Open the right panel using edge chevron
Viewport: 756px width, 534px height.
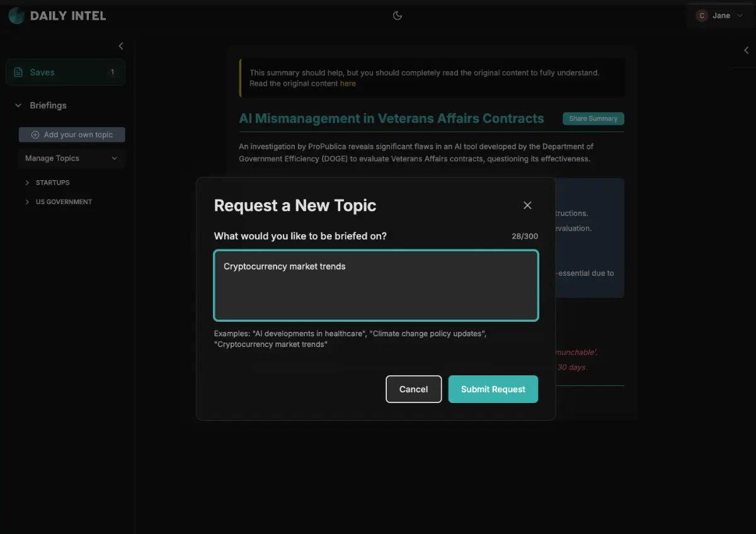pyautogui.click(x=746, y=50)
